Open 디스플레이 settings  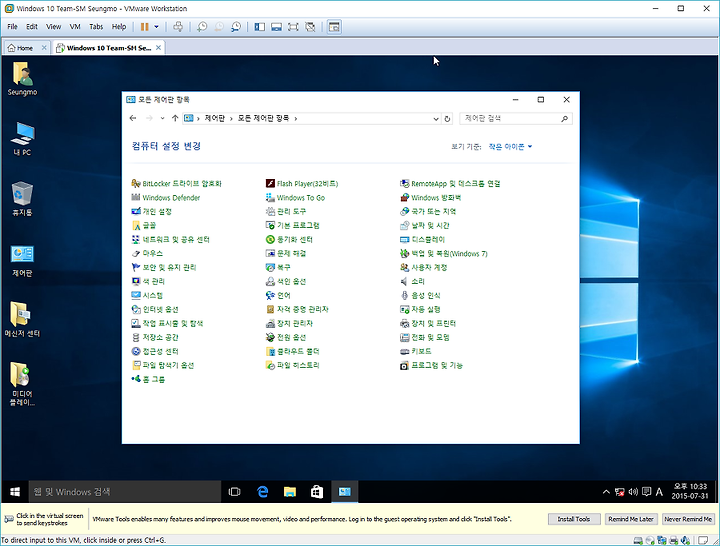(422, 239)
